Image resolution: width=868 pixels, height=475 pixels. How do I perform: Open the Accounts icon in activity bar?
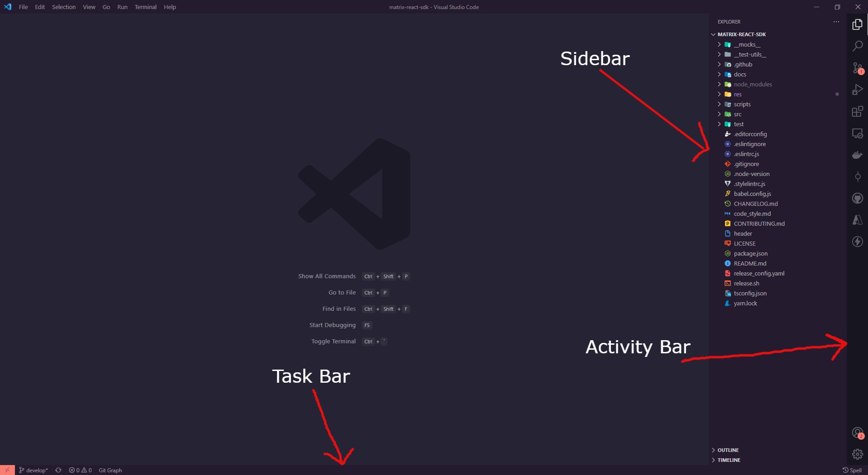(857, 433)
